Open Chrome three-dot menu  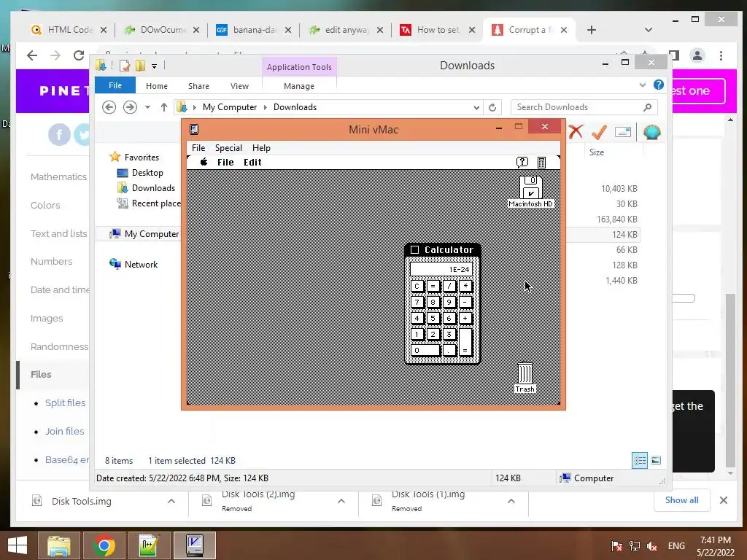[721, 55]
